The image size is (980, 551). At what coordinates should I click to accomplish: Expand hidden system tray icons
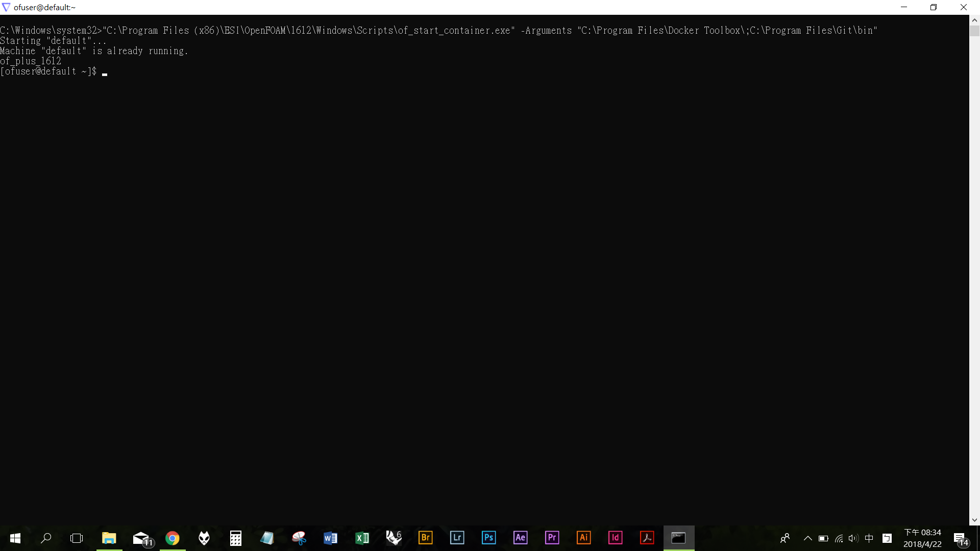(808, 539)
